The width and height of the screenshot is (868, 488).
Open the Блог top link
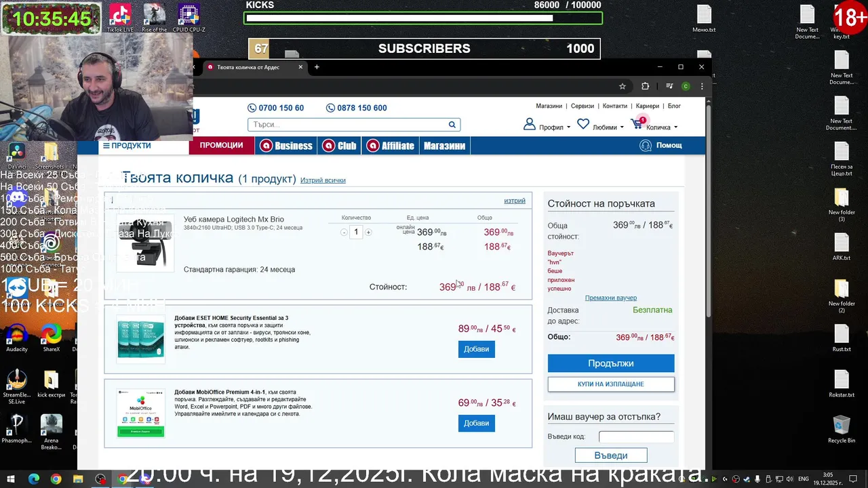tap(674, 106)
